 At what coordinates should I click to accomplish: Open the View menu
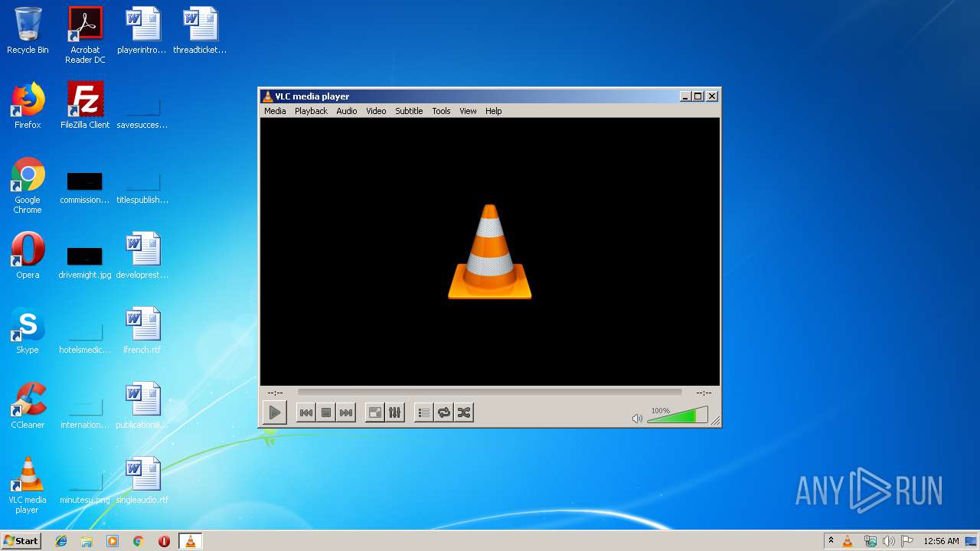pyautogui.click(x=468, y=111)
